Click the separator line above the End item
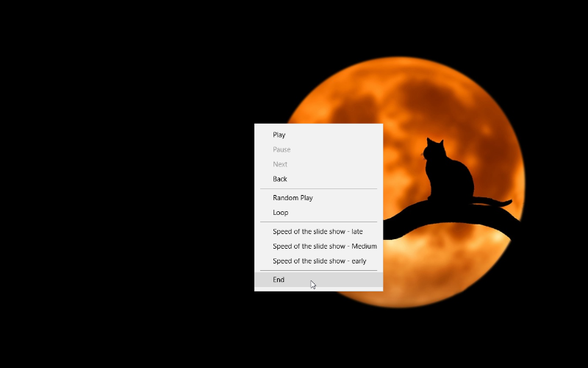Image resolution: width=588 pixels, height=368 pixels. tap(318, 270)
